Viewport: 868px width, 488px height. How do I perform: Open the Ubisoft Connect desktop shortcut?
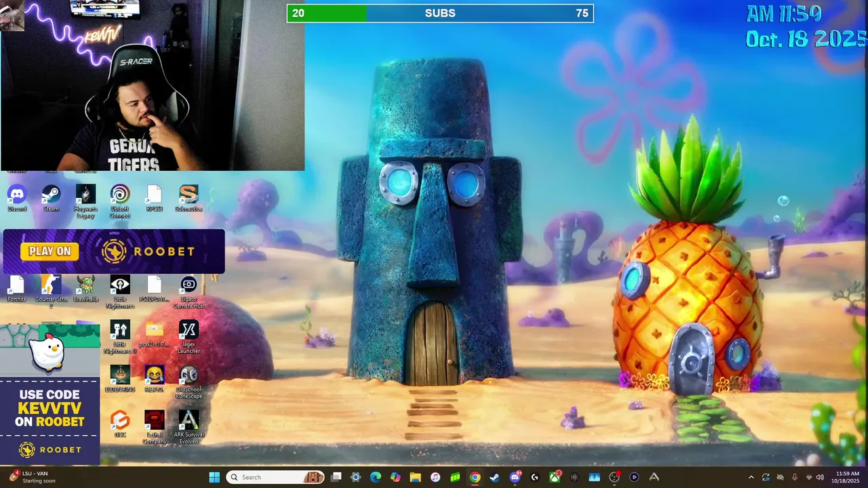(120, 201)
